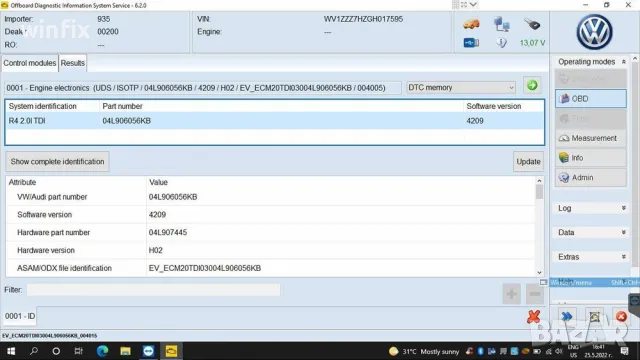Switch to Results tab
The height and width of the screenshot is (360, 640).
pyautogui.click(x=73, y=63)
